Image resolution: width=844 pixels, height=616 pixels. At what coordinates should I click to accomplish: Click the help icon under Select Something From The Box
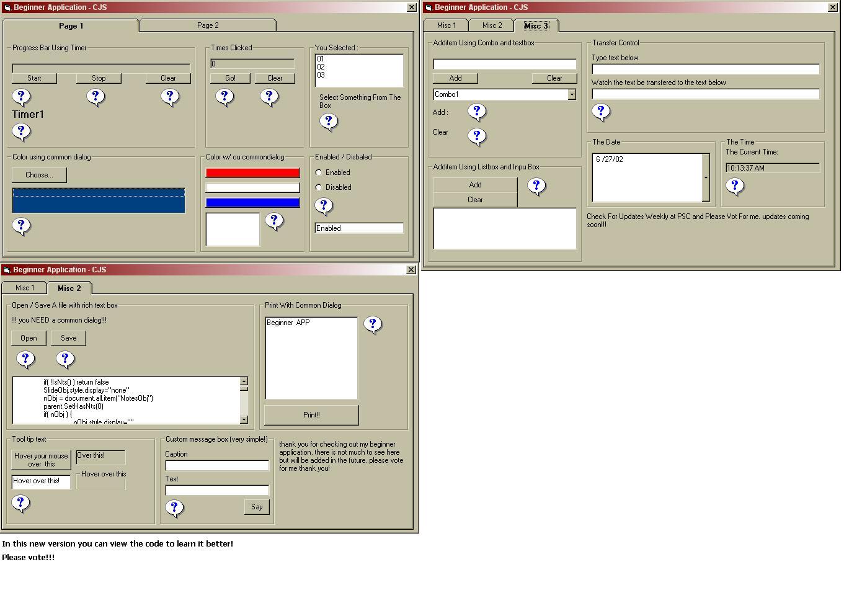[x=329, y=122]
